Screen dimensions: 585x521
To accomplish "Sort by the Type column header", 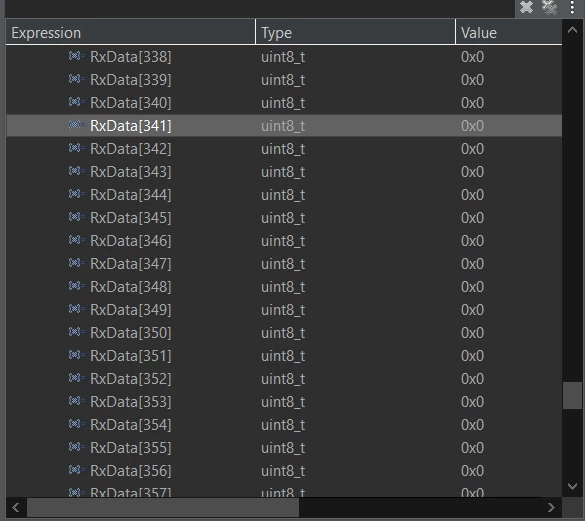I will click(355, 32).
